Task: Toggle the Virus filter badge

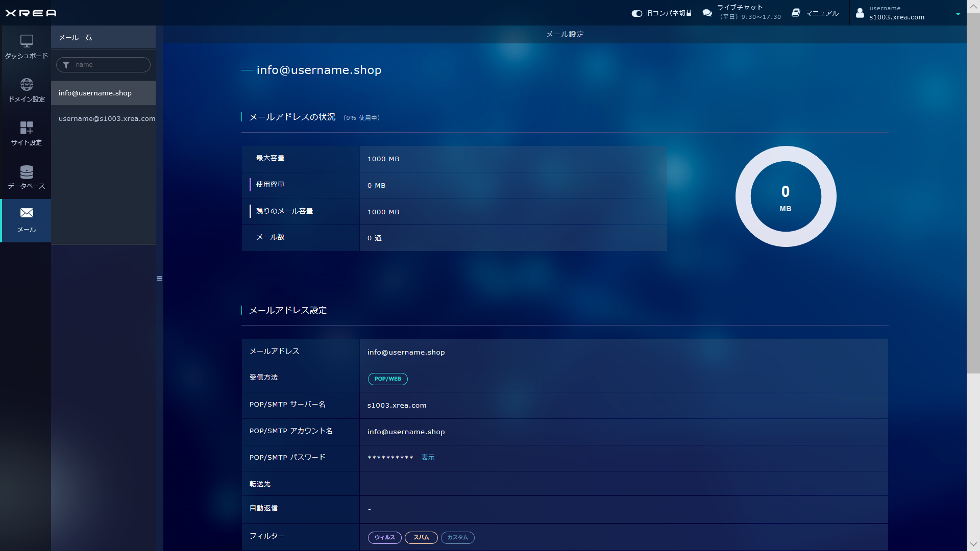Action: click(384, 538)
